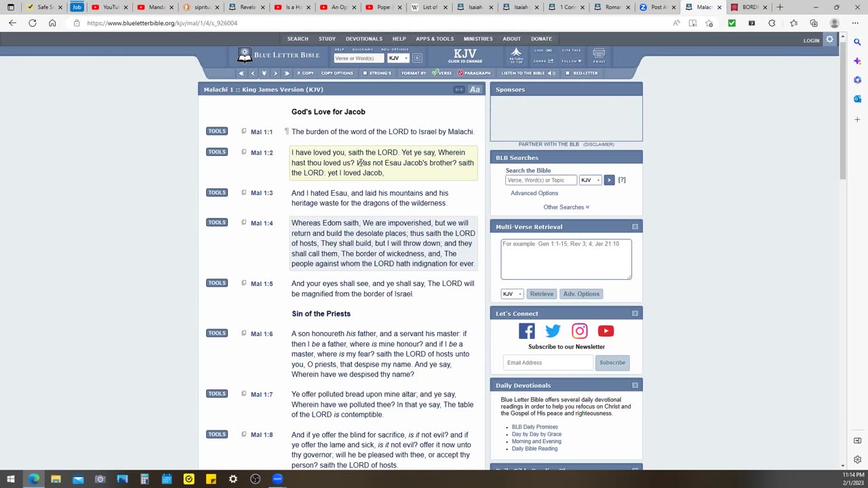Click the Mal 1:3 verse reference link

click(262, 193)
